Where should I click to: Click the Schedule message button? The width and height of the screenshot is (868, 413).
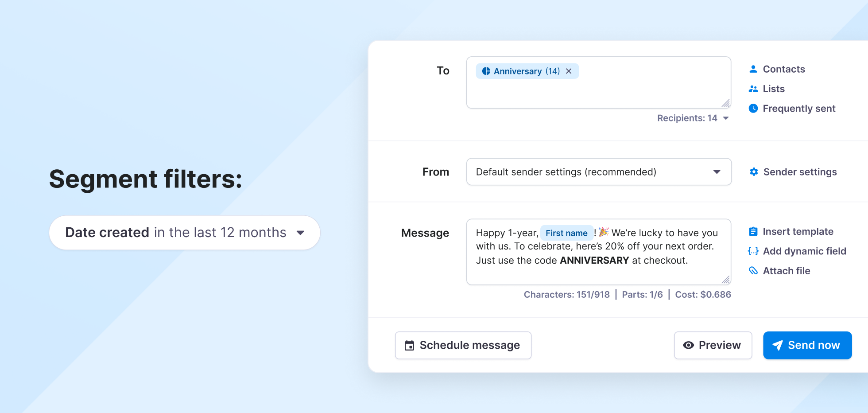[x=463, y=345]
